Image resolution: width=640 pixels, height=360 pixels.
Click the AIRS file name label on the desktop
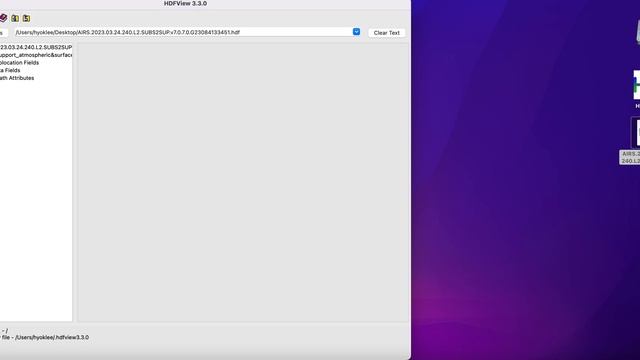click(x=630, y=158)
